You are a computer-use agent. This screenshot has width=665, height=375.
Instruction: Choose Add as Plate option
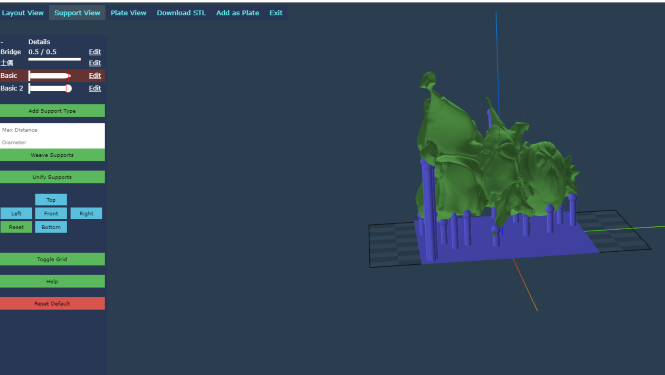238,13
